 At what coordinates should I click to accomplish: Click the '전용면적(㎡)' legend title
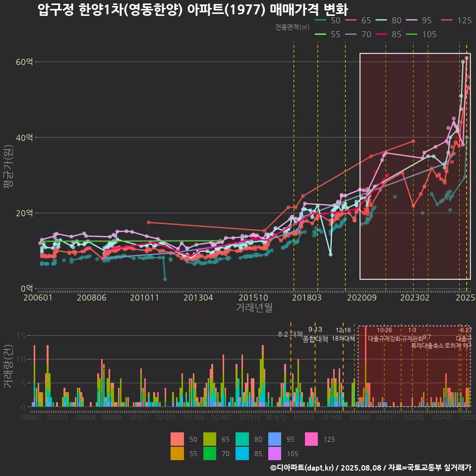pyautogui.click(x=293, y=27)
